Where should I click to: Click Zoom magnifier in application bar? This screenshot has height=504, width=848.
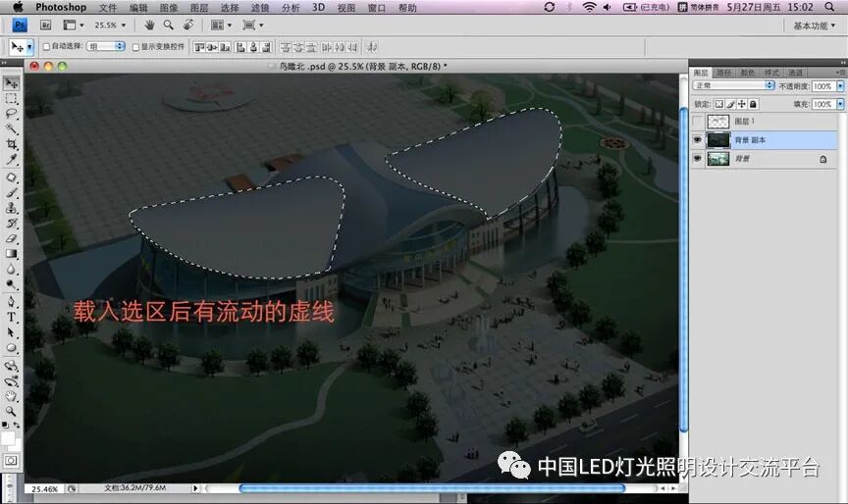tap(169, 25)
